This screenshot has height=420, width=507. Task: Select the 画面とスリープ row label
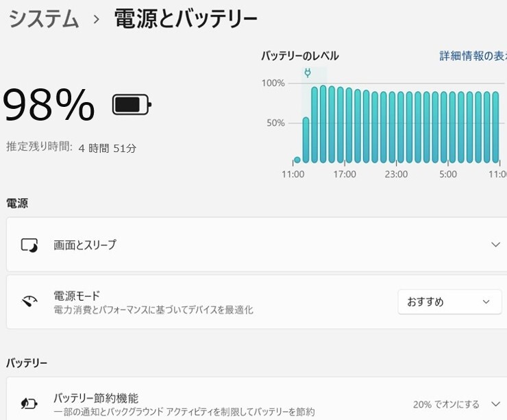click(x=85, y=245)
